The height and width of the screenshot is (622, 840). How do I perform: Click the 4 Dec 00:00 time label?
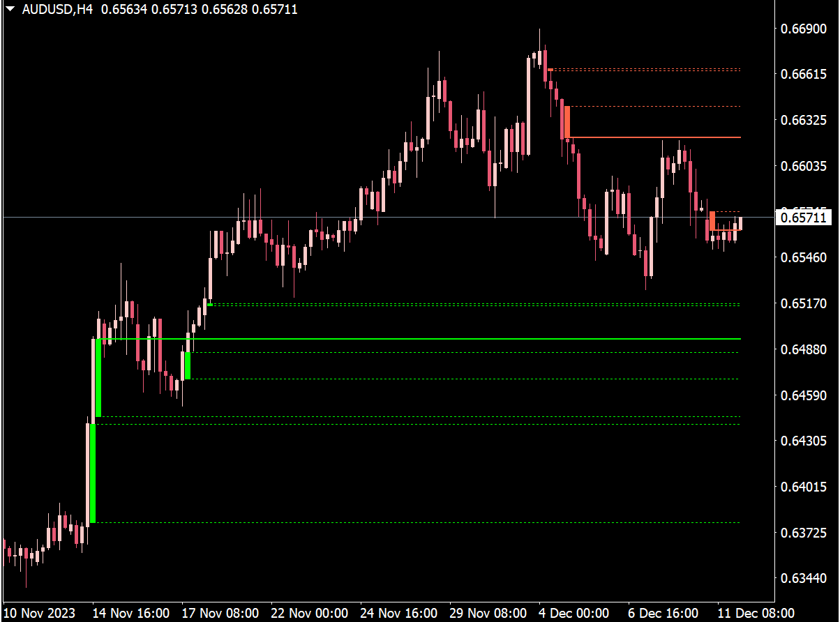click(x=579, y=612)
